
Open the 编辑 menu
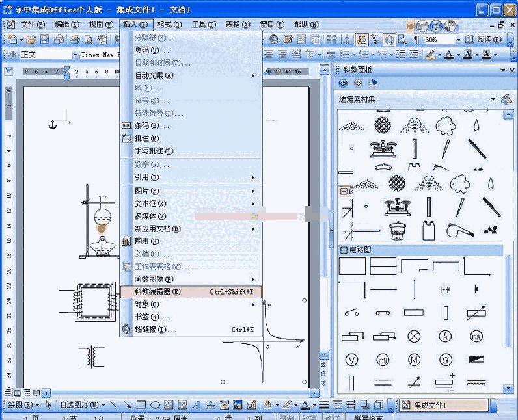[x=67, y=25]
